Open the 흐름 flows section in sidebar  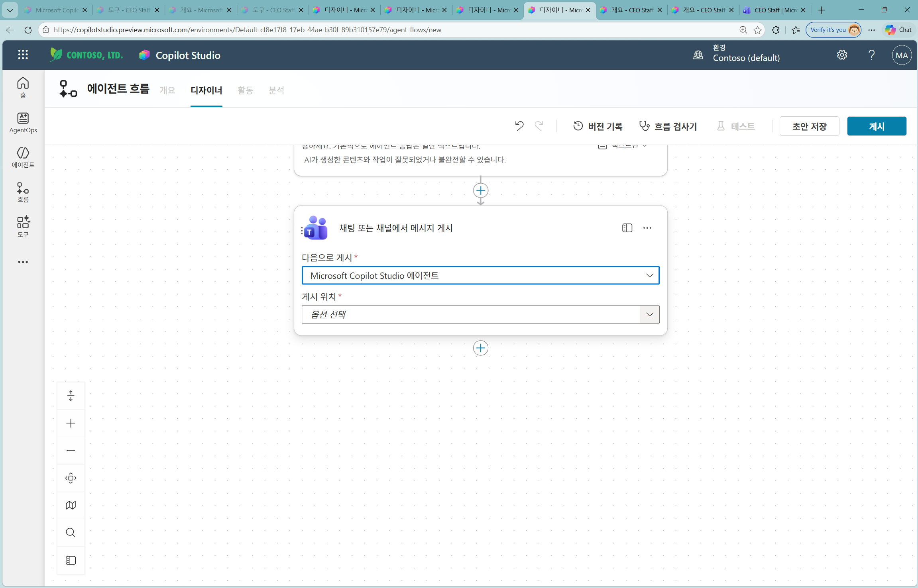(x=23, y=192)
